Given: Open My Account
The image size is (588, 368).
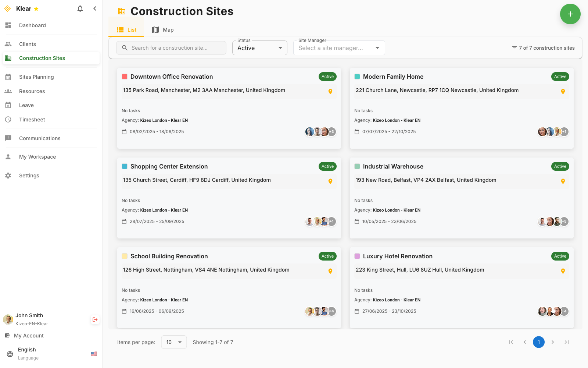Looking at the screenshot, I should click(28, 335).
